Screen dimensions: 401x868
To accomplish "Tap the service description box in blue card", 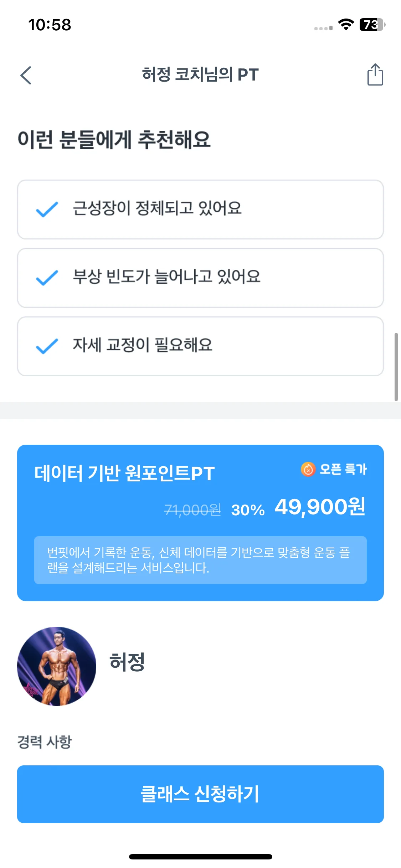I will pos(200,560).
